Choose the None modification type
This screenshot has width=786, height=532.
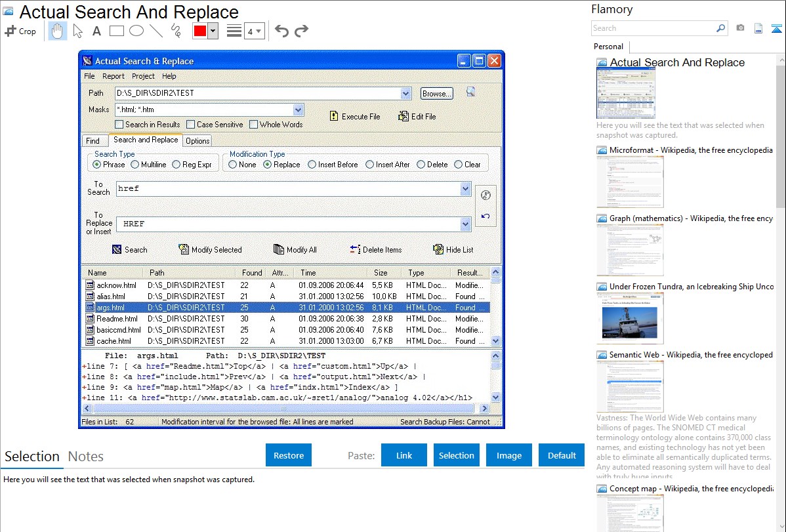233,165
